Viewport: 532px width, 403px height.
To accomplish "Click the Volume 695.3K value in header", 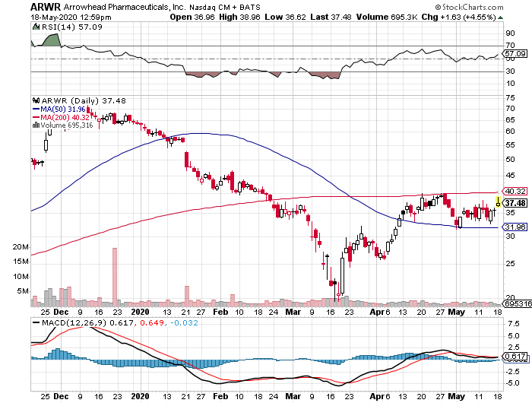I will (387, 17).
